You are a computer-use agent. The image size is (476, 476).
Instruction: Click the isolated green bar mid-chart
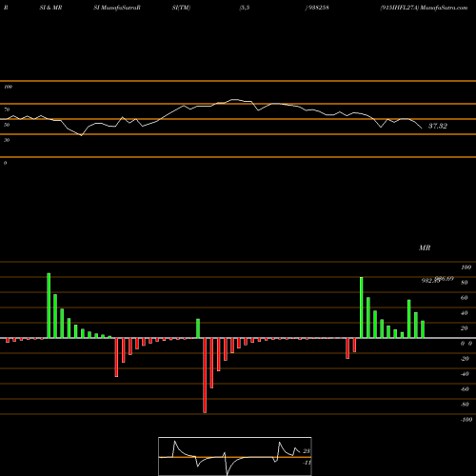point(198,328)
